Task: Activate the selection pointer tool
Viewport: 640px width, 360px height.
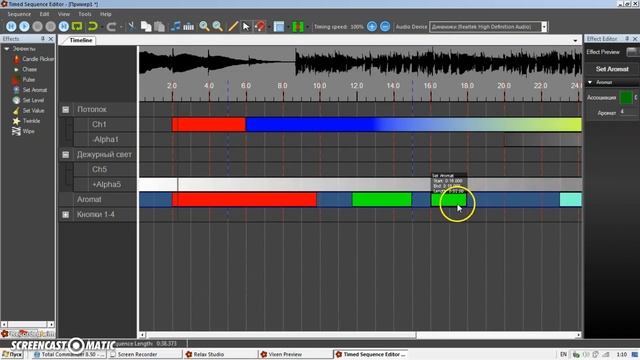Action: click(246, 27)
